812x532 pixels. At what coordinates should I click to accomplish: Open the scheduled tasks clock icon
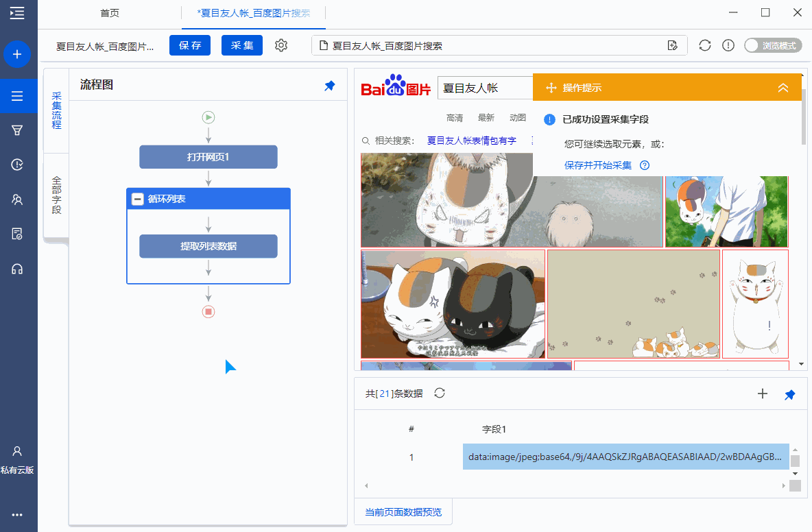17,165
